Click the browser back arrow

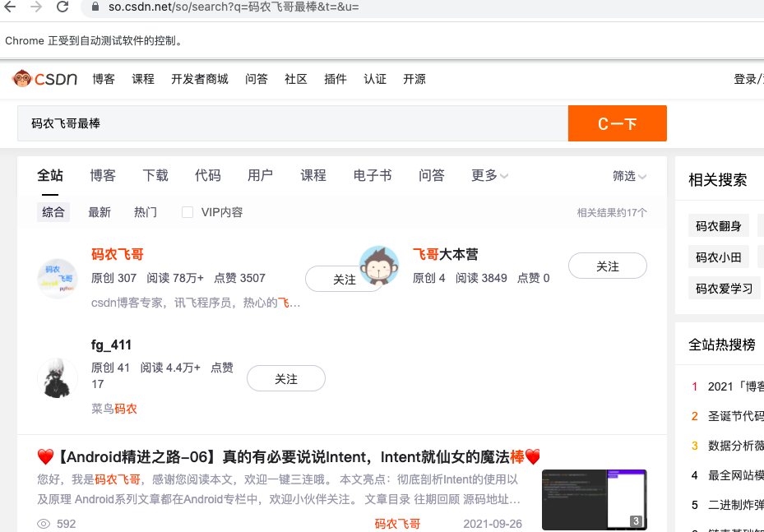pyautogui.click(x=12, y=7)
